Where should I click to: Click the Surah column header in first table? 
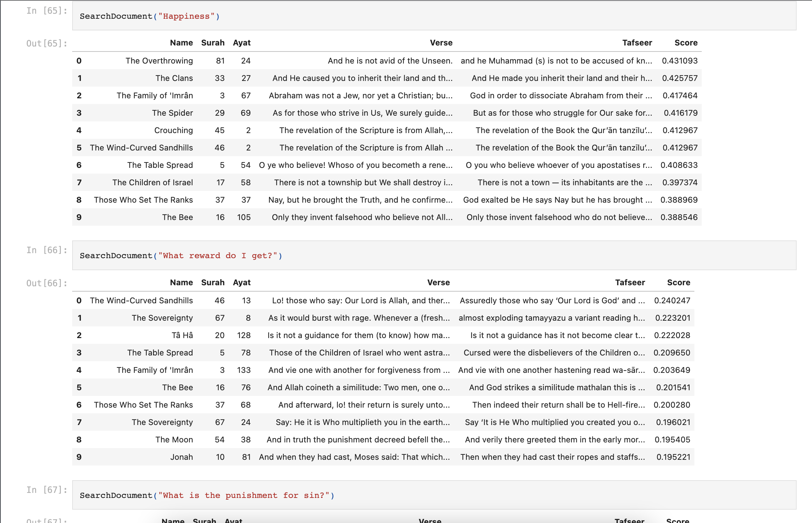tap(213, 43)
